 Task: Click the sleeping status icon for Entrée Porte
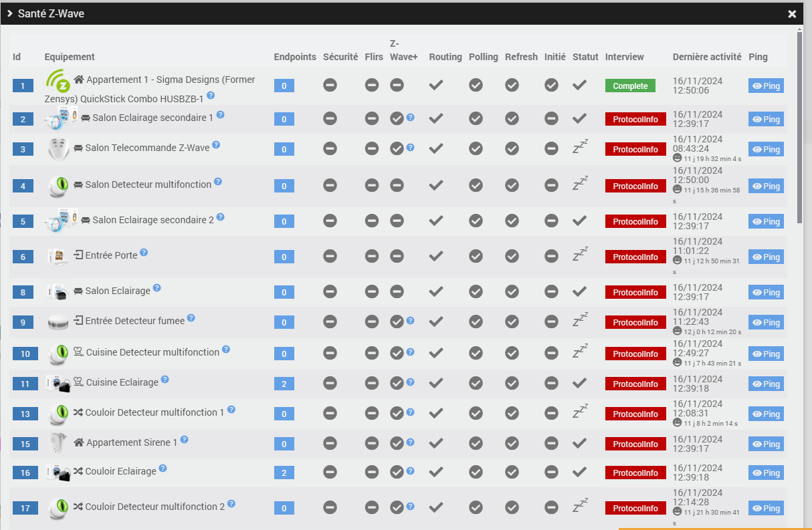coord(580,255)
